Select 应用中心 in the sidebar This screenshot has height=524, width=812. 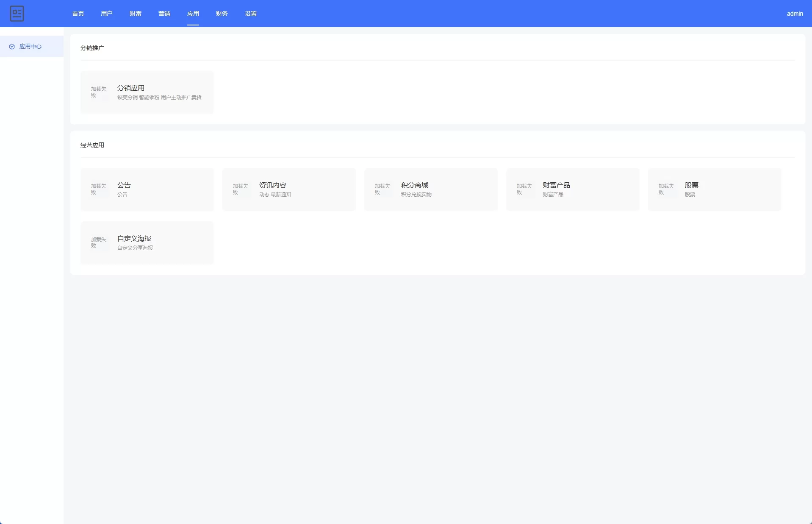coord(32,46)
